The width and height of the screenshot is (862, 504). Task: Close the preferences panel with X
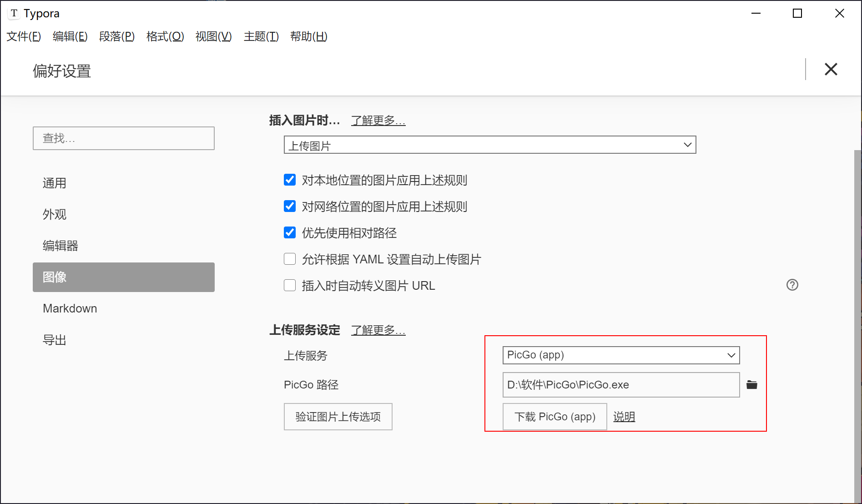(831, 69)
